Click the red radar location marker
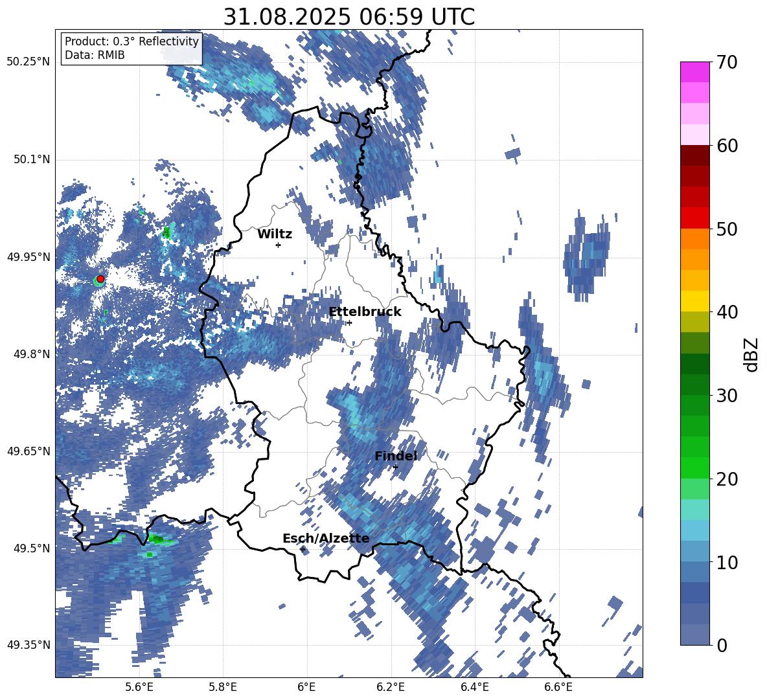The width and height of the screenshot is (767, 700). click(x=100, y=278)
